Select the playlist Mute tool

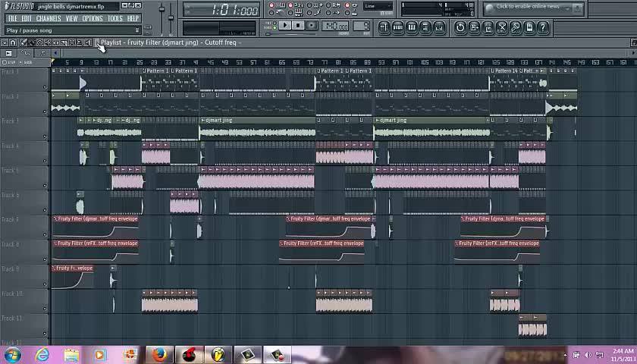(48, 42)
